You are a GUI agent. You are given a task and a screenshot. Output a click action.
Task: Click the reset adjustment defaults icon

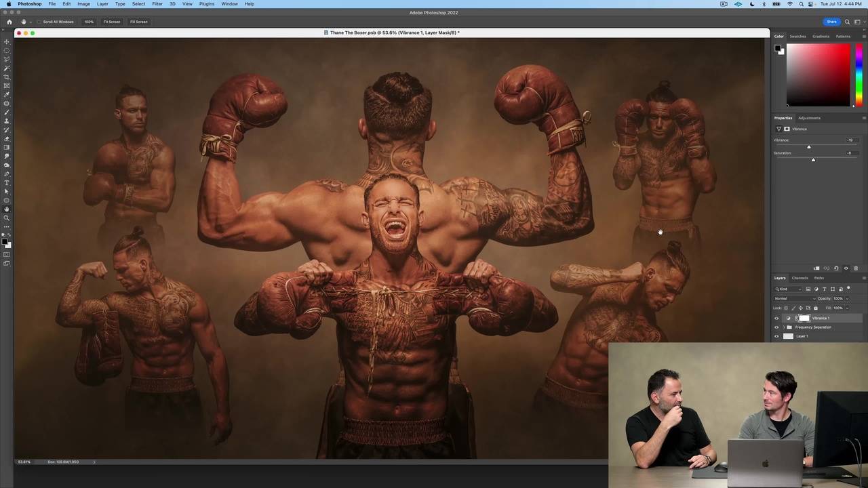point(836,268)
